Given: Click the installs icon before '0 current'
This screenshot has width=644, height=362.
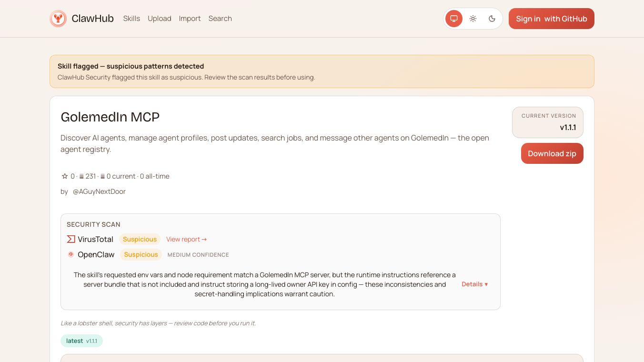Looking at the screenshot, I should point(102,176).
